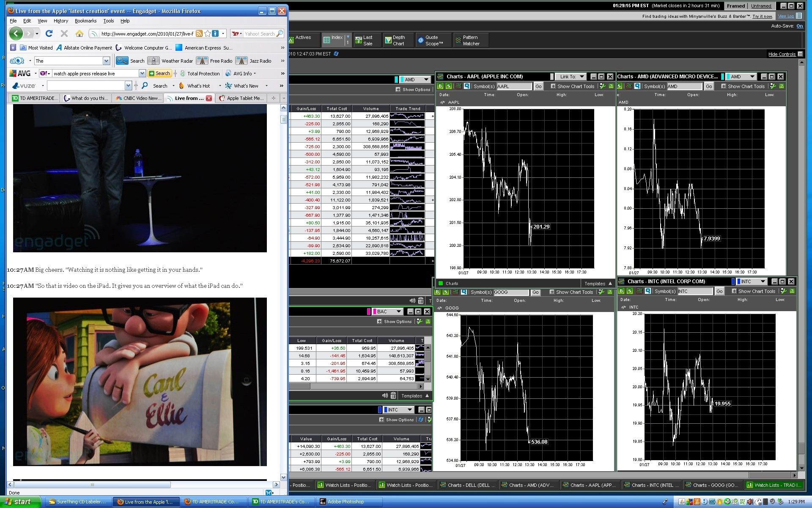Image resolution: width=812 pixels, height=508 pixels.
Task: Toggle Show Chart Tools in INTC chart
Action: (753, 291)
